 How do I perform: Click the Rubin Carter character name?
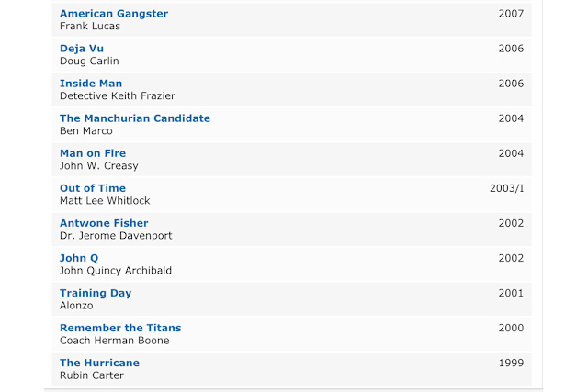[92, 375]
